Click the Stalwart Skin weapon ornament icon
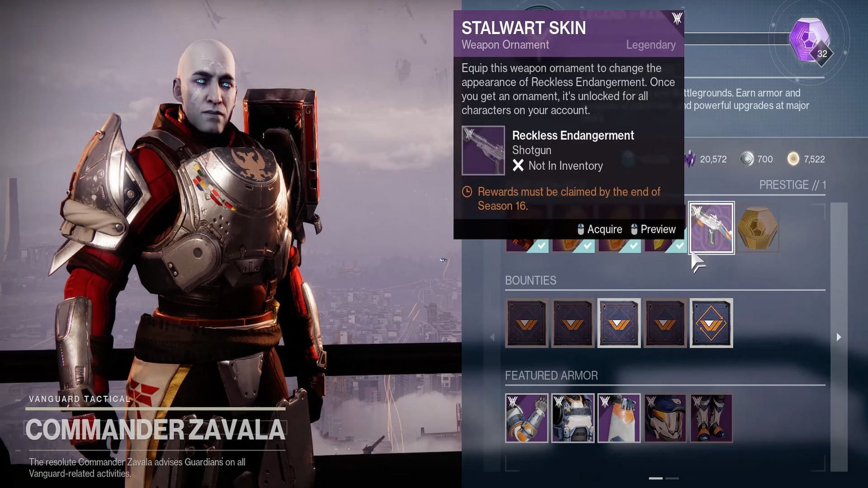Image resolution: width=868 pixels, height=488 pixels. (x=711, y=228)
